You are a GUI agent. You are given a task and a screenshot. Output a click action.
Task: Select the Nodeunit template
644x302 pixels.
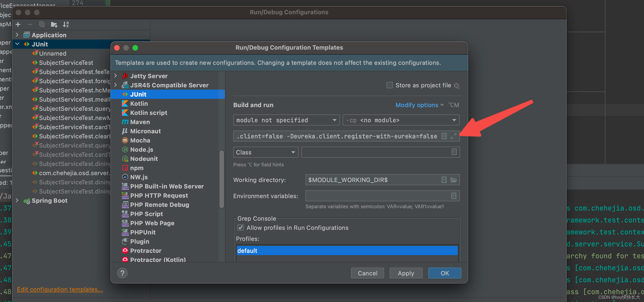tap(167, 159)
